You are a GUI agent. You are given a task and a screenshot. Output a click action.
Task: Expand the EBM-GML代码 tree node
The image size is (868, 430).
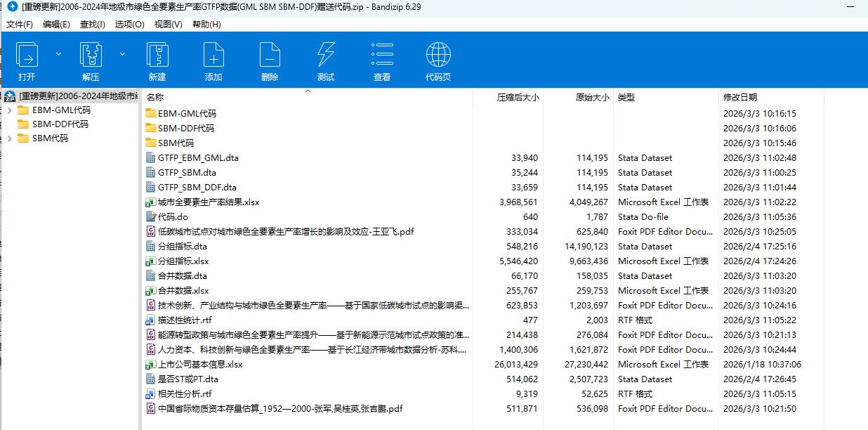tap(9, 110)
